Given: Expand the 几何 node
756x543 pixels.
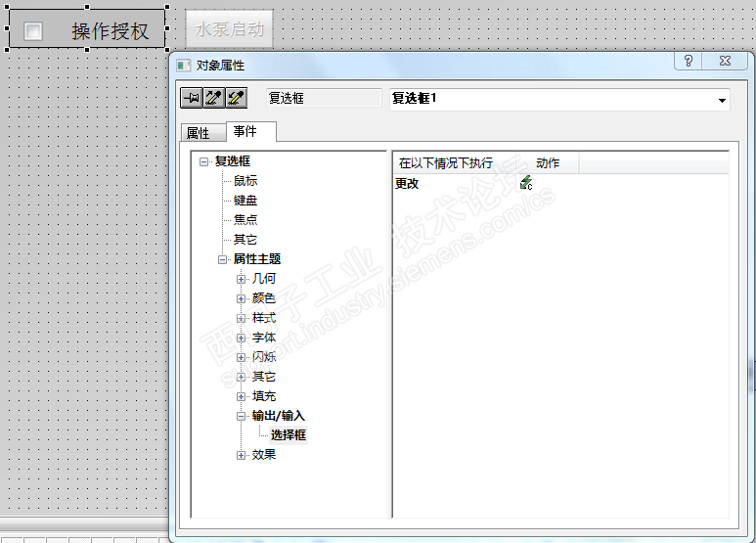Looking at the screenshot, I should tap(241, 279).
